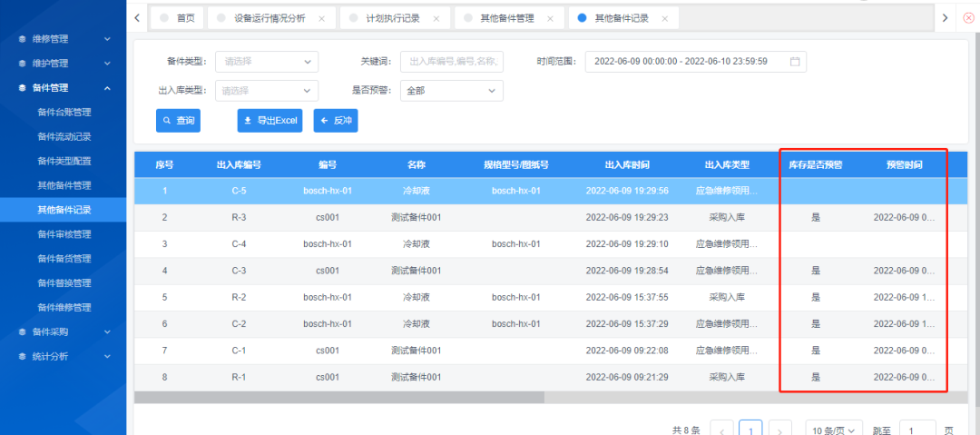Expand the 维修管理 menu
980x435 pixels.
[107, 39]
